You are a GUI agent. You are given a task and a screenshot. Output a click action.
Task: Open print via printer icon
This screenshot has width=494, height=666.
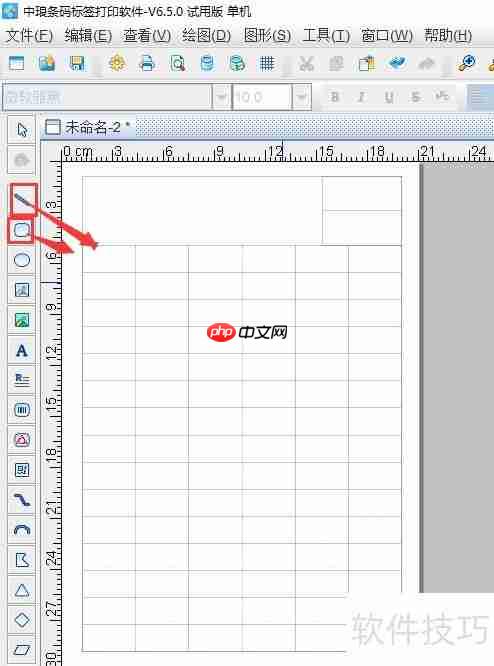[147, 64]
